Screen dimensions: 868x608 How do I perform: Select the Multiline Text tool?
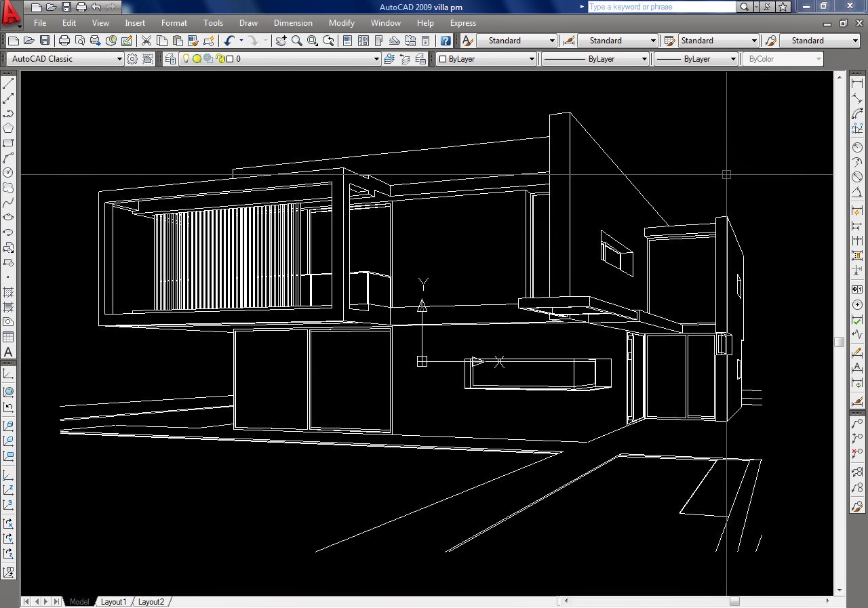tap(8, 352)
